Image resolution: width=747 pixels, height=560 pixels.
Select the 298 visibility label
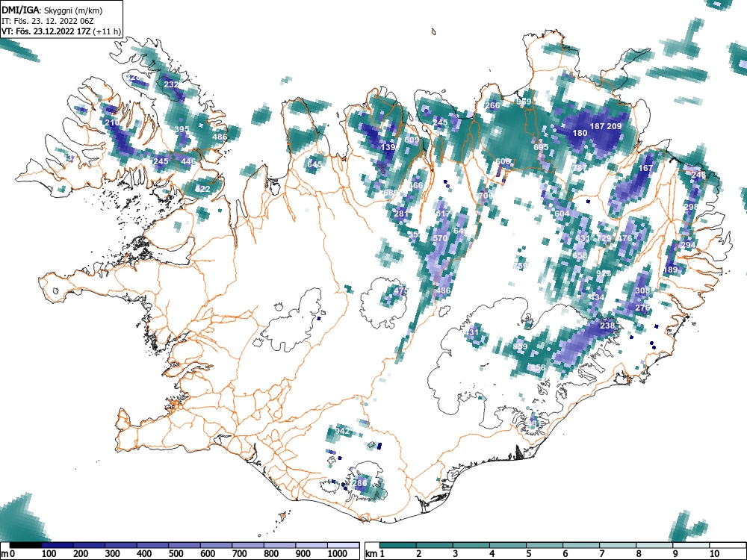coord(691,207)
